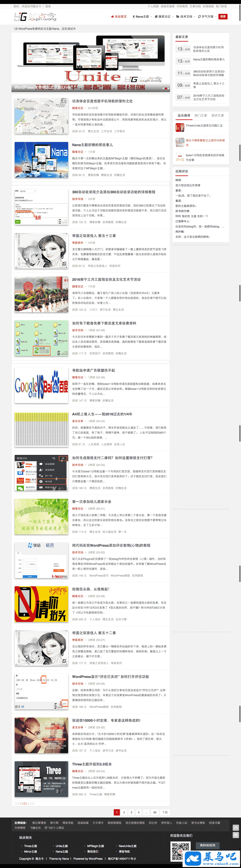This screenshot has height=868, width=241.
Task: Click the 懿古今 site logo
Action: 35,16
